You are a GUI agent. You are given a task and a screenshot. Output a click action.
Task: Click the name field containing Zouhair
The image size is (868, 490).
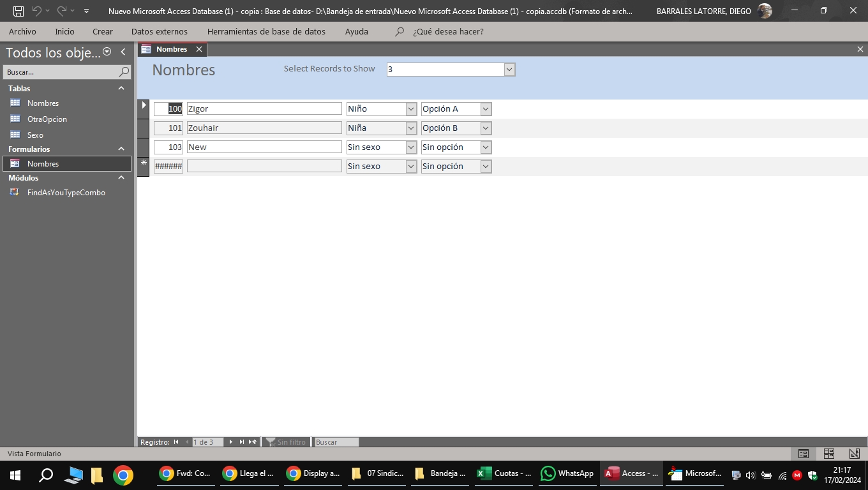coord(264,128)
